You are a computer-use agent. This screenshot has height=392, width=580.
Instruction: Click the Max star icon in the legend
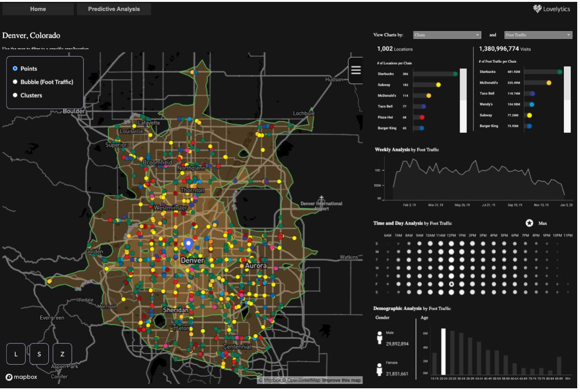[529, 223]
